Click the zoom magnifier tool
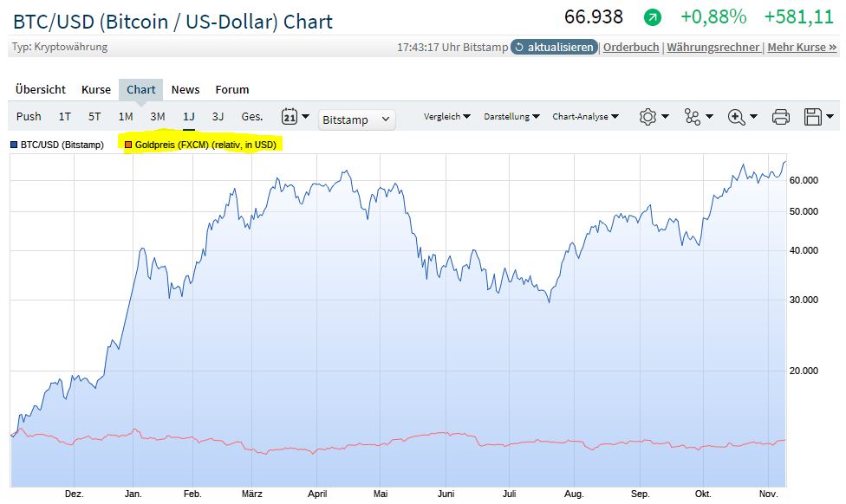846x504 pixels. point(738,117)
